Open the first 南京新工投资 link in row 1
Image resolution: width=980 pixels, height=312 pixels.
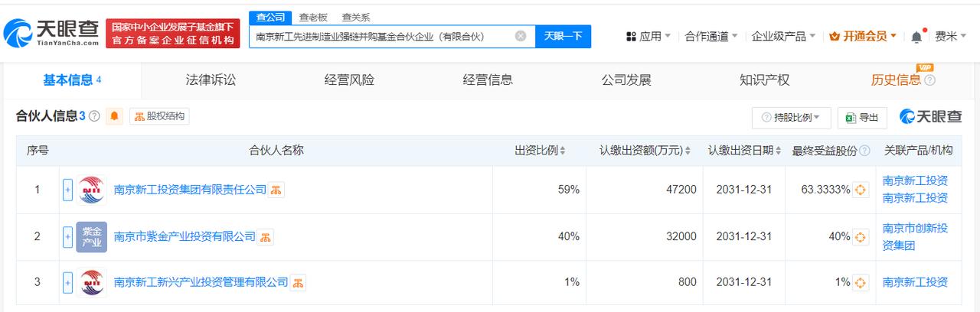click(x=915, y=181)
